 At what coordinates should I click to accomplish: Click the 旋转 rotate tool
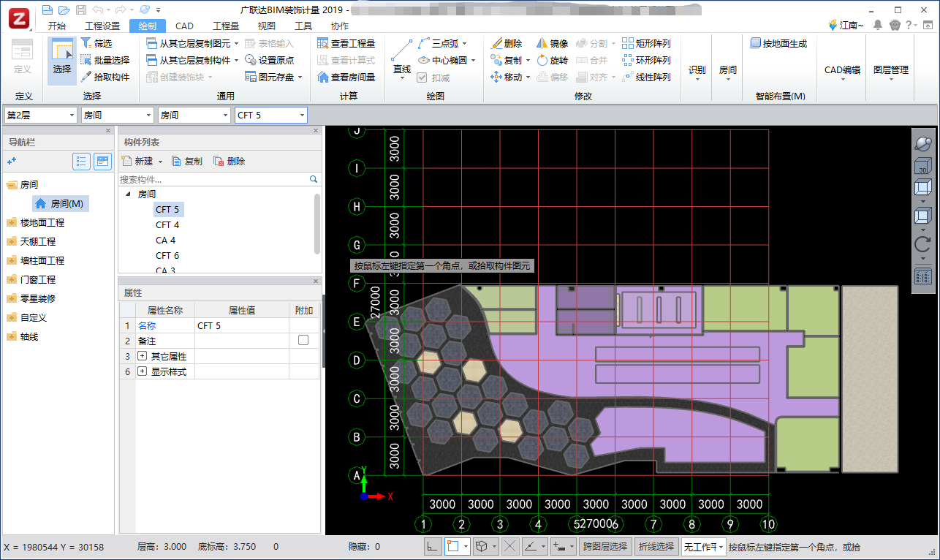pos(553,61)
